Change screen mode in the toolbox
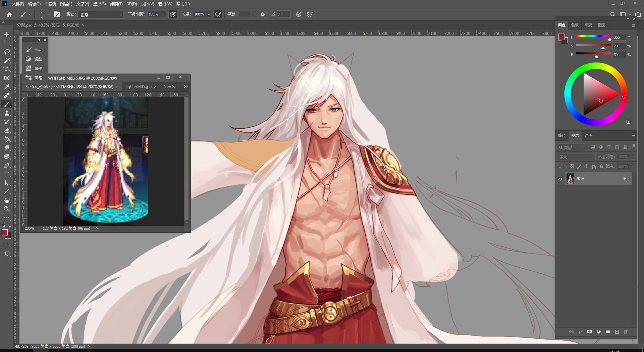The width and height of the screenshot is (644, 352). point(7,254)
